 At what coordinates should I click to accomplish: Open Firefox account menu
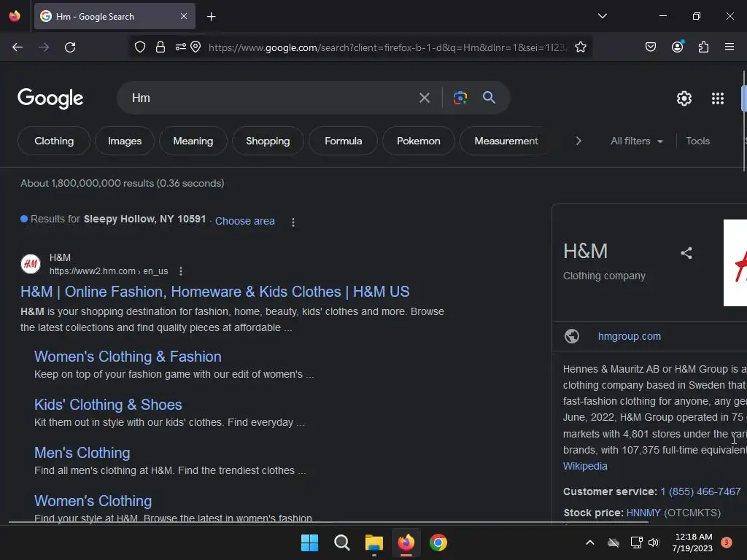pyautogui.click(x=678, y=47)
